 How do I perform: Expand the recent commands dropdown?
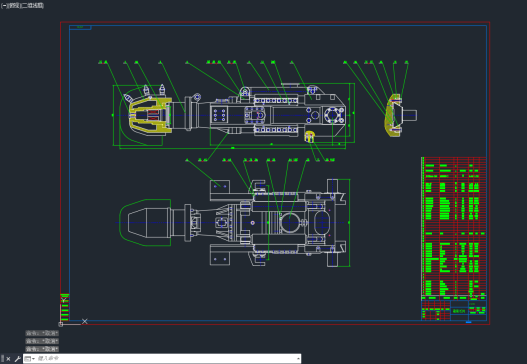30,359
